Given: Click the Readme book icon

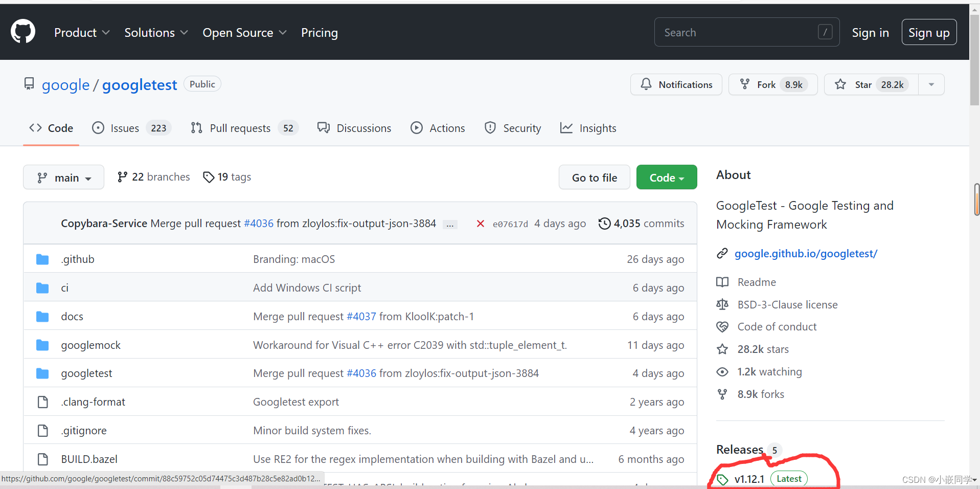Looking at the screenshot, I should [722, 282].
